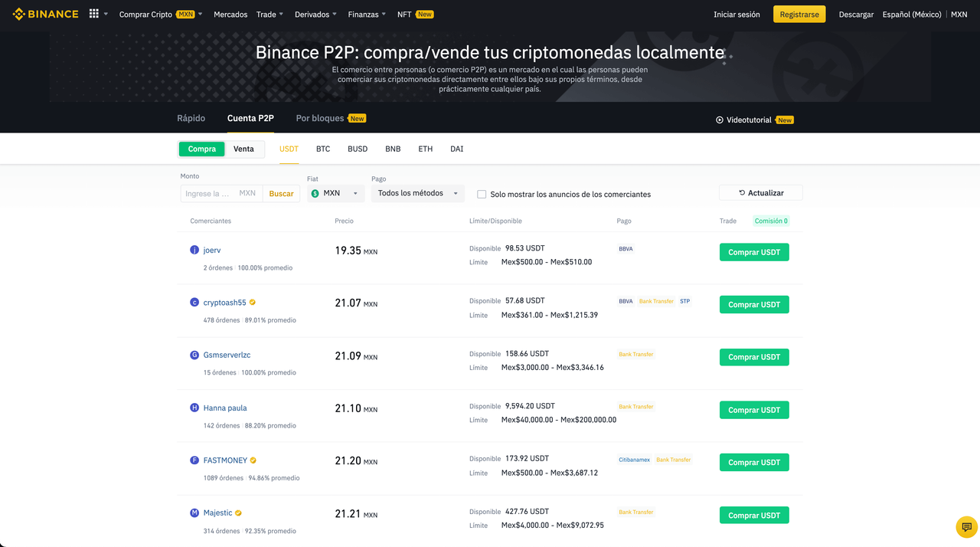Viewport: 980px width, 547px height.
Task: Select the BNB crypto tab
Action: 393,149
